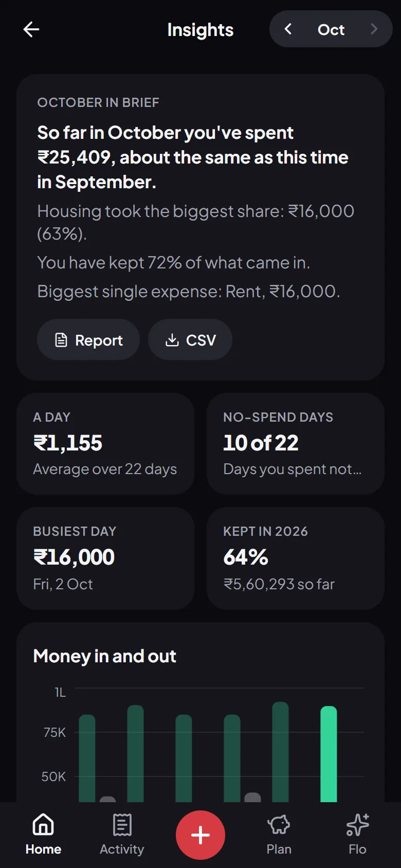Viewport: 401px width, 868px height.
Task: Download the CSV export
Action: coord(190,339)
